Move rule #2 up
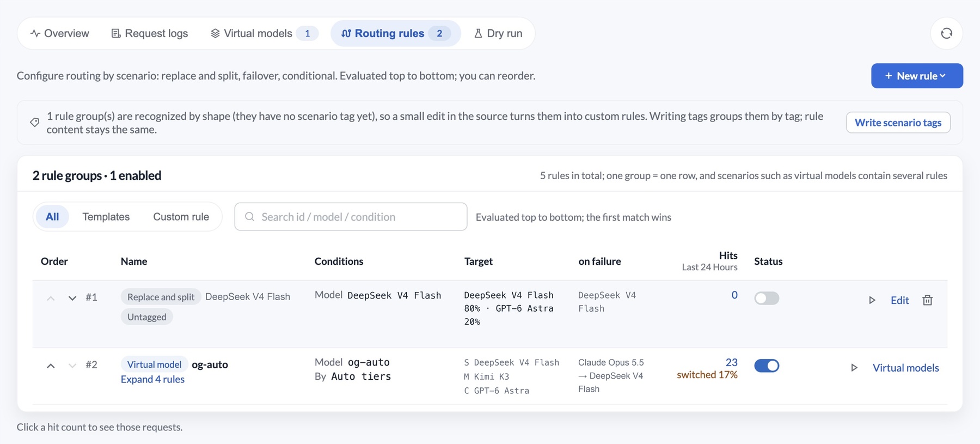The width and height of the screenshot is (980, 444). [x=51, y=366]
